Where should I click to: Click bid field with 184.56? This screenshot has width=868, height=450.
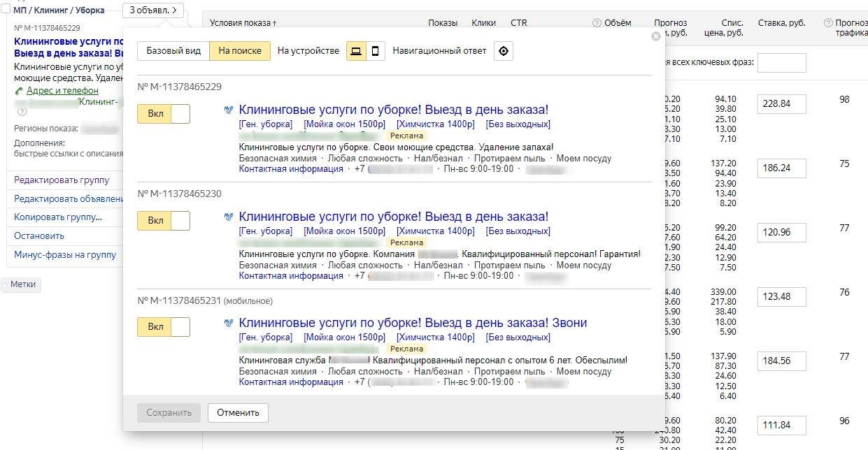coord(781,361)
